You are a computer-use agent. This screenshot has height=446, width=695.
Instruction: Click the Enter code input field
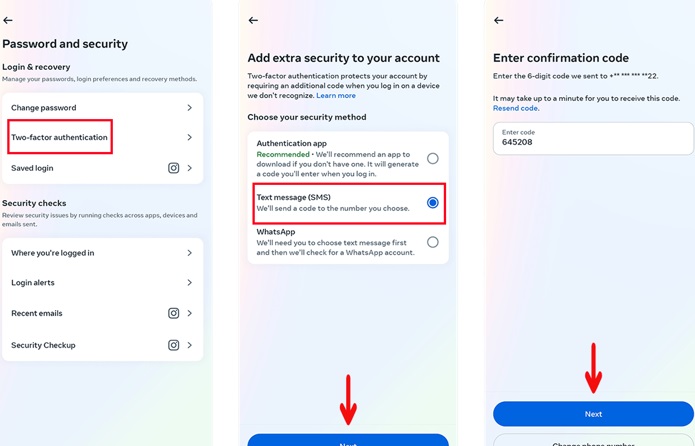tap(592, 139)
